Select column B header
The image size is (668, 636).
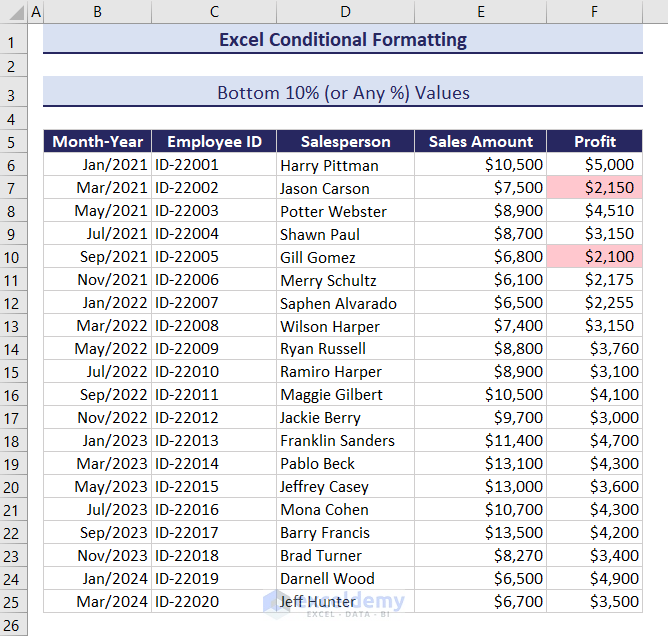97,12
